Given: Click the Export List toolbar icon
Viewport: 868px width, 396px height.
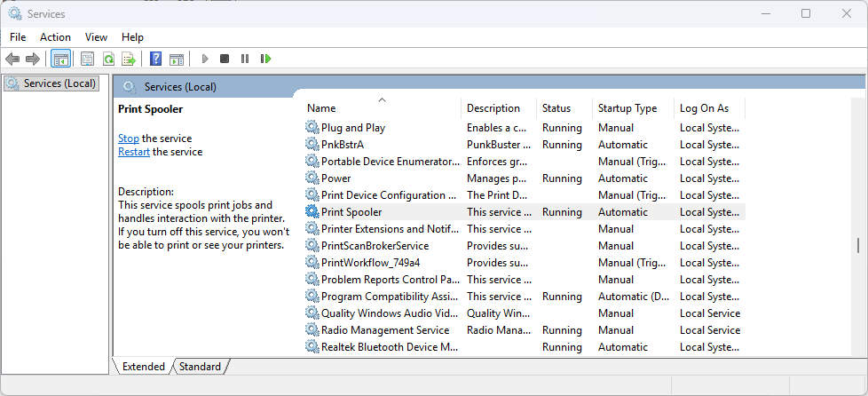Looking at the screenshot, I should point(129,59).
